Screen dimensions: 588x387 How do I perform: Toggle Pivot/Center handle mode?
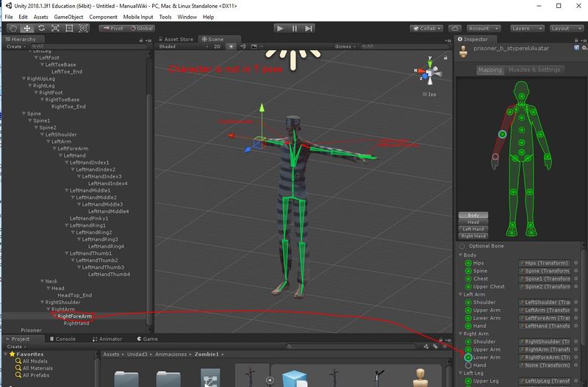click(113, 29)
